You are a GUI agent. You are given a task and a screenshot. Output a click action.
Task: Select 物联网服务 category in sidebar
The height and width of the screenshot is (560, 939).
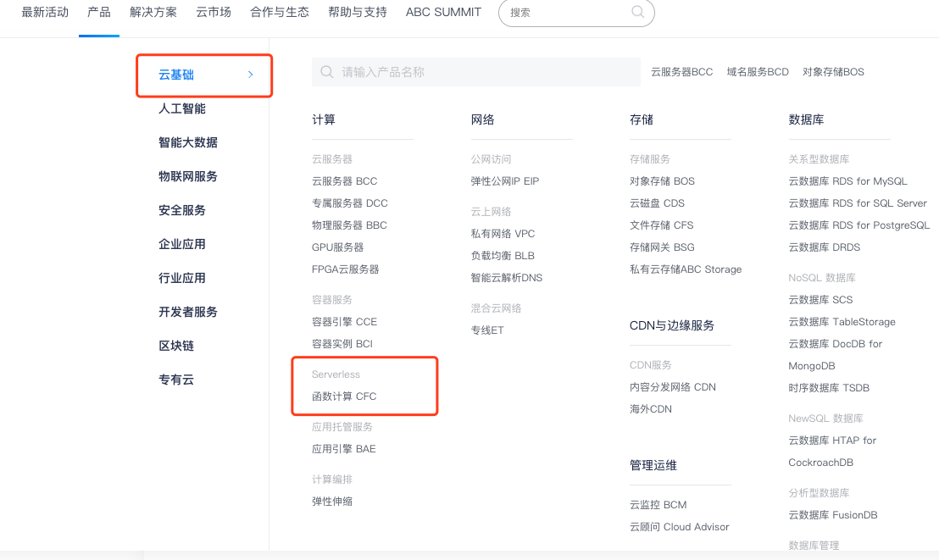click(x=187, y=176)
